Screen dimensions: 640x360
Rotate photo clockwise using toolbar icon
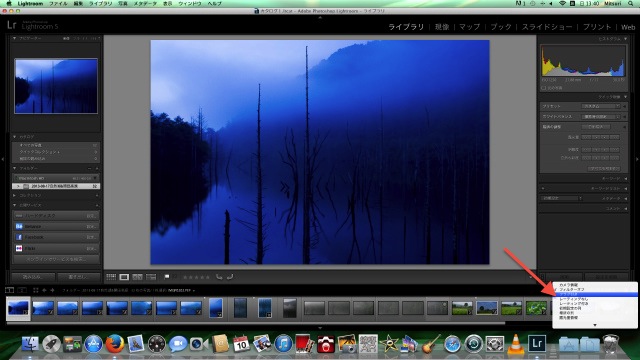(230, 277)
